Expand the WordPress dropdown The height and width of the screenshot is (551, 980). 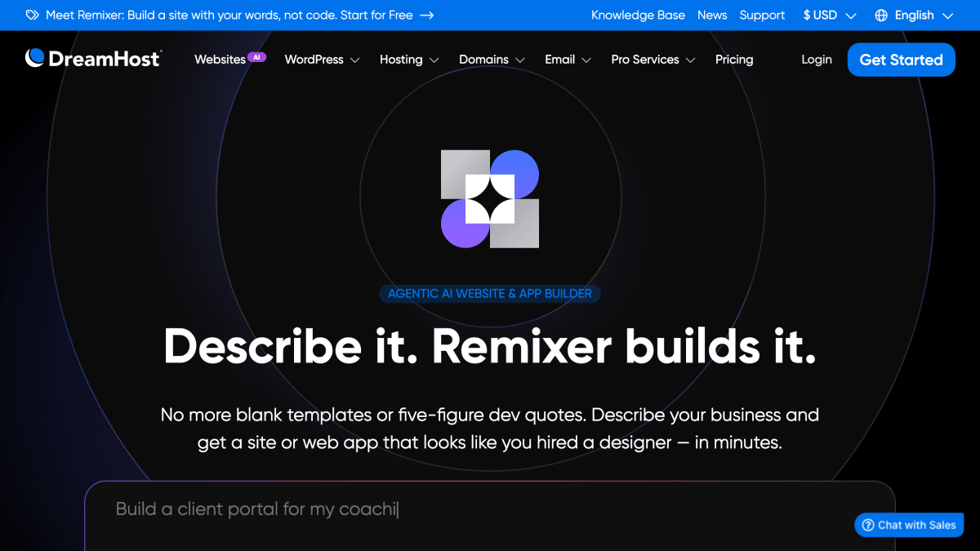[322, 60]
